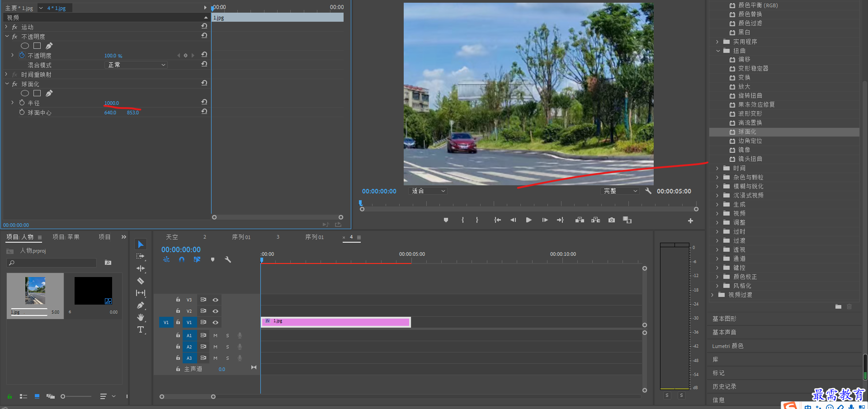The height and width of the screenshot is (409, 868).
Task: Toggle V3 track visibility eye
Action: tap(216, 300)
